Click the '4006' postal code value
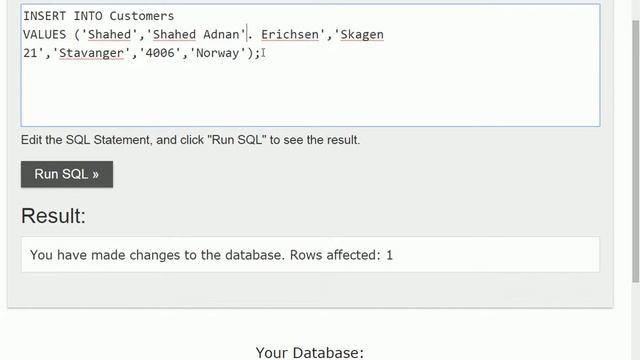 [160, 53]
